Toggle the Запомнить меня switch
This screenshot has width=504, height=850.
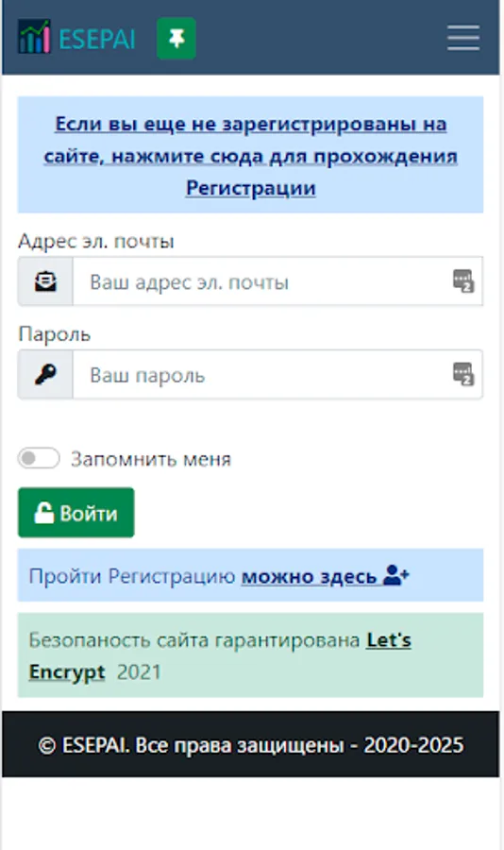tap(39, 458)
